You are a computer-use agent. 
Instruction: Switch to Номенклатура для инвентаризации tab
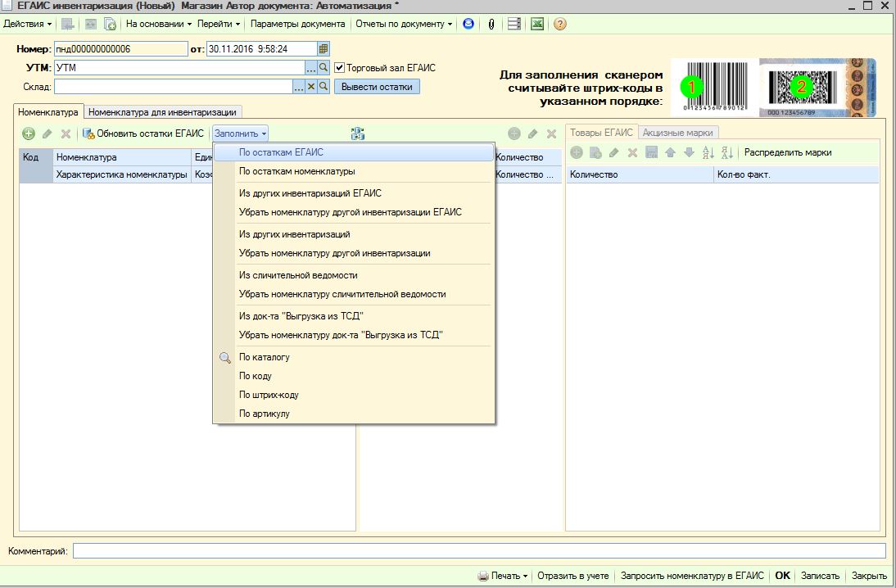[162, 112]
